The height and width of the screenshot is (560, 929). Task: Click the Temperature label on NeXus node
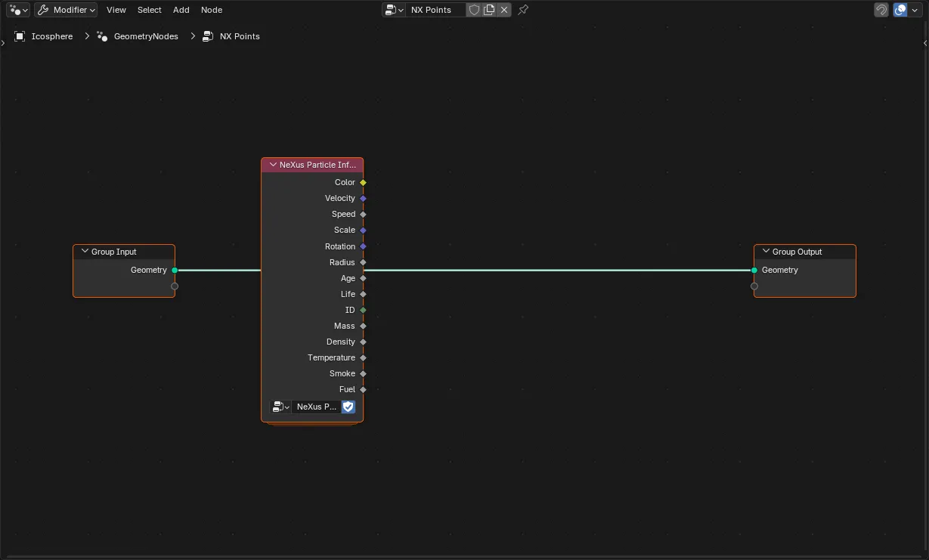tap(331, 357)
